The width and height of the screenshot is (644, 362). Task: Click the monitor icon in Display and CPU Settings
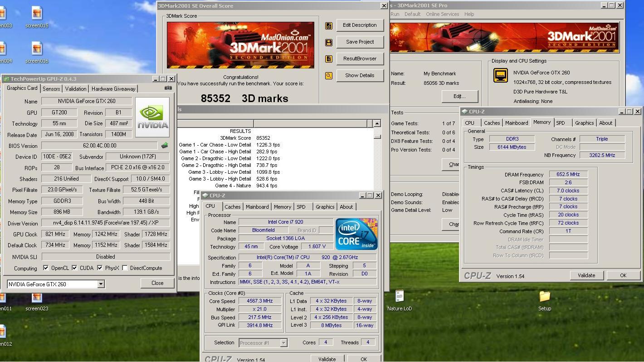pyautogui.click(x=501, y=75)
